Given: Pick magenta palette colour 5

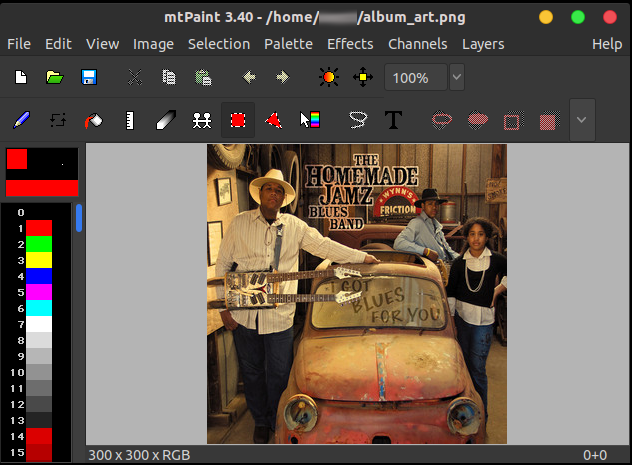Looking at the screenshot, I should click(39, 292).
